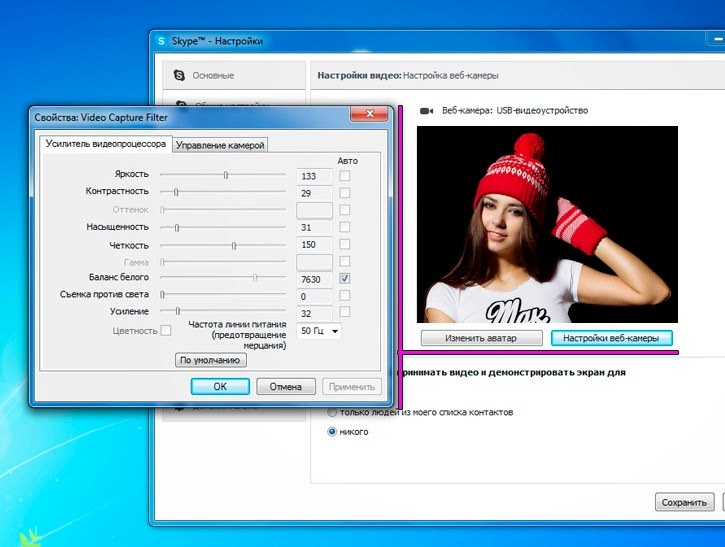Click the Применить button
Viewport: 725px width, 547px height.
(352, 387)
